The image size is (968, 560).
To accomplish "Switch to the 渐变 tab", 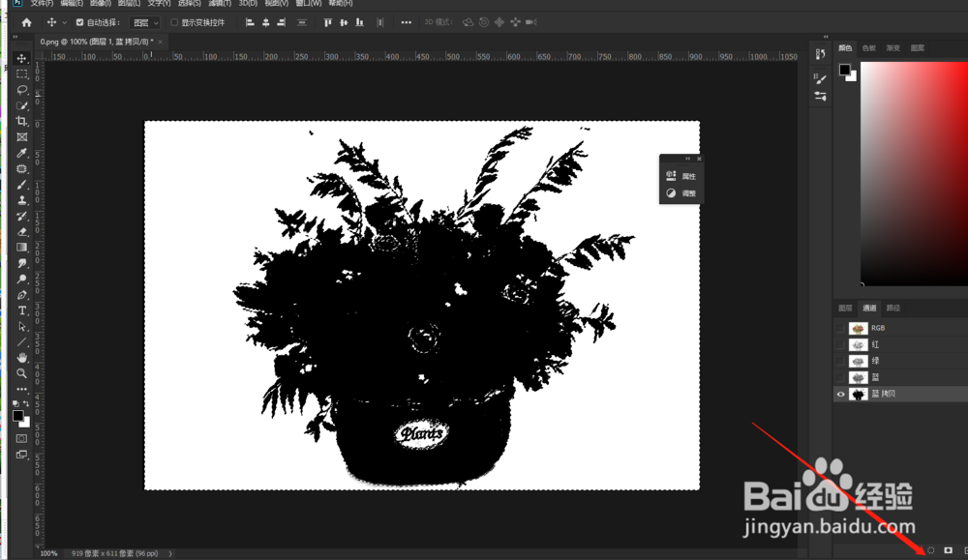I will (x=893, y=48).
